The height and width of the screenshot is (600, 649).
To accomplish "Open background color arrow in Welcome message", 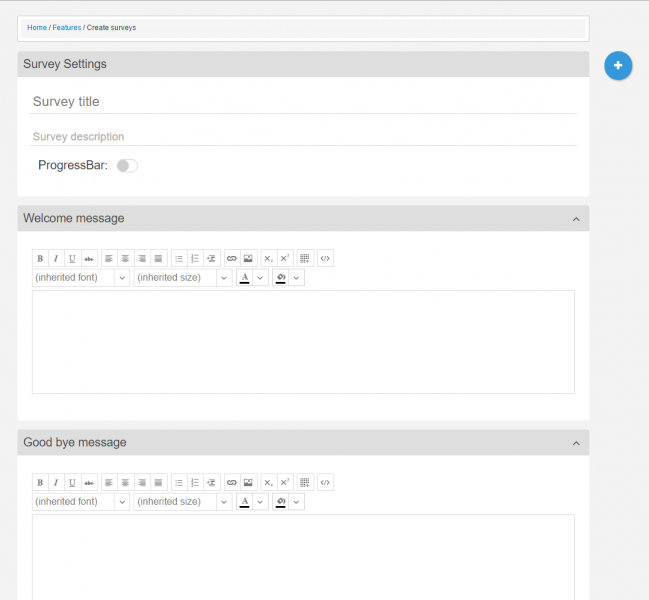I will 296,278.
